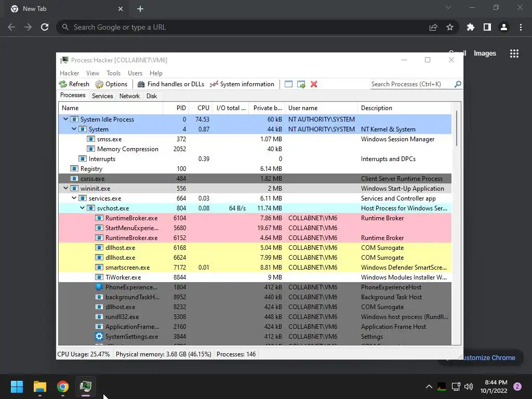The height and width of the screenshot is (399, 532).
Task: Click the PhoneExperience process icon
Action: coord(99,287)
